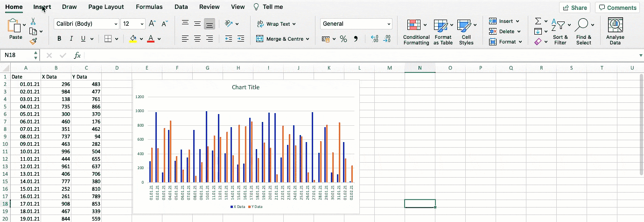The image size is (644, 222).
Task: Apply cell borders icon
Action: pyautogui.click(x=108, y=39)
